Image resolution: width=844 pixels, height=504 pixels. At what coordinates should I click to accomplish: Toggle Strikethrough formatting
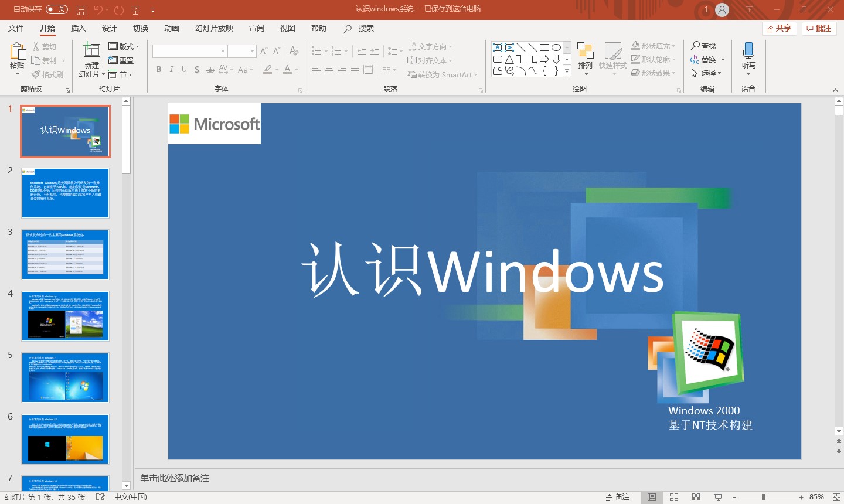point(210,70)
